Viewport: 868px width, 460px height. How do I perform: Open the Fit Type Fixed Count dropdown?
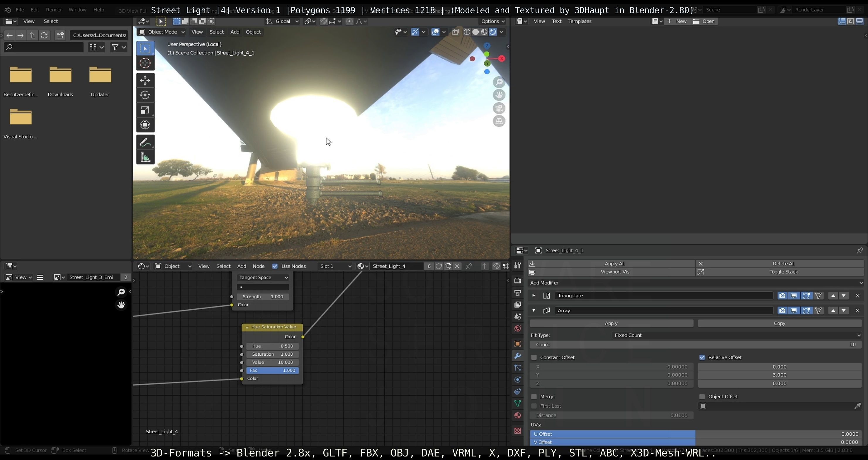pos(737,335)
